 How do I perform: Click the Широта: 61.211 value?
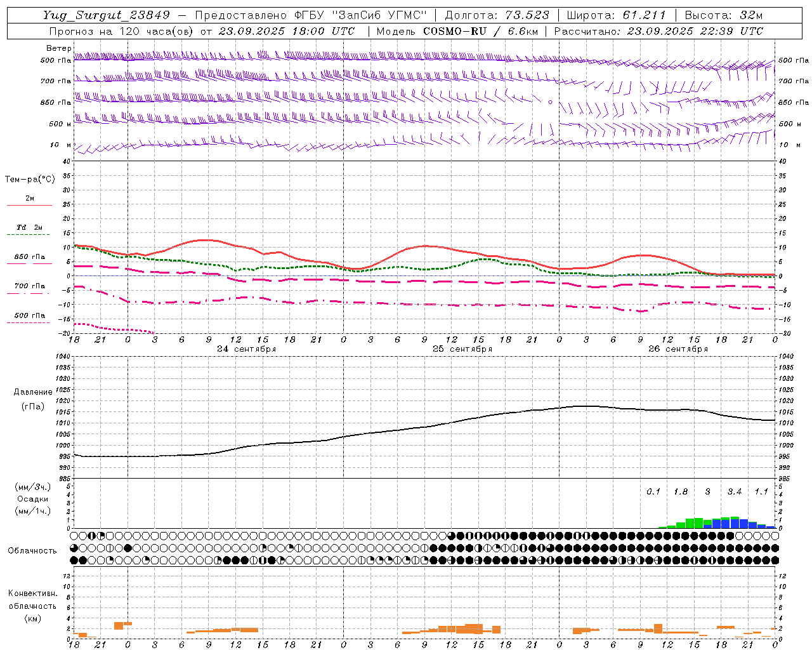tap(616, 15)
